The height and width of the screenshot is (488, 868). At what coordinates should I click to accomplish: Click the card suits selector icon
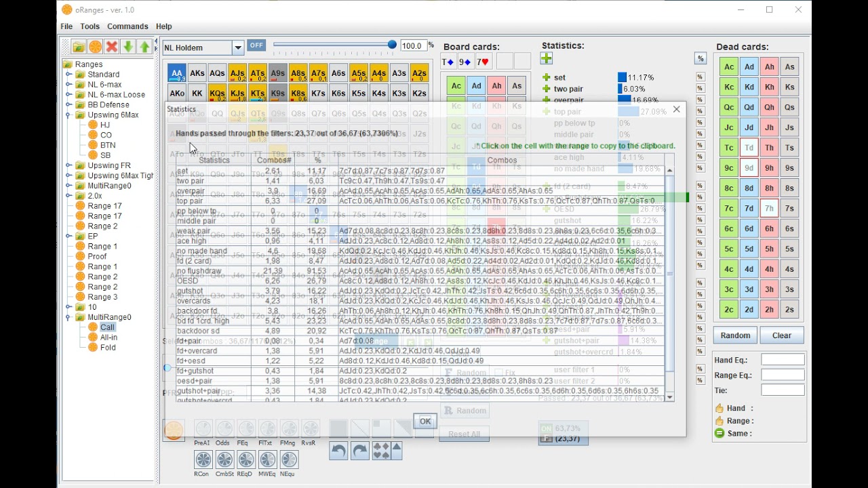click(x=381, y=451)
